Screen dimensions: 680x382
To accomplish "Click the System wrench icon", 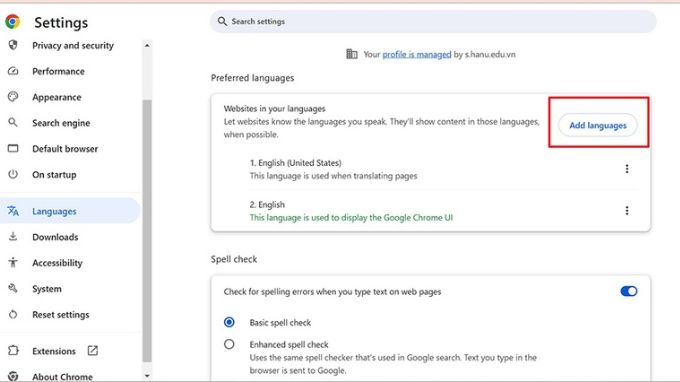I will (13, 288).
